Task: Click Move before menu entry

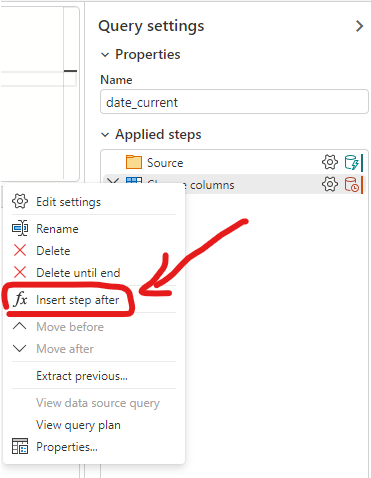Action: click(x=94, y=327)
